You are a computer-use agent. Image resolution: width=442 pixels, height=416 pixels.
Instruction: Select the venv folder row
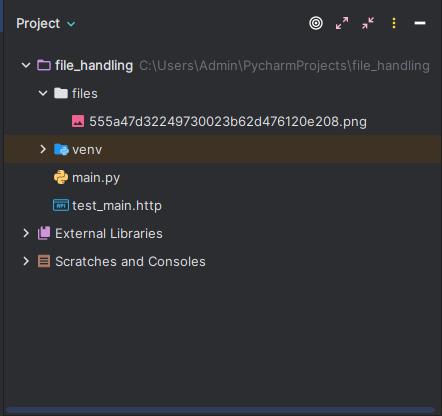coord(223,149)
